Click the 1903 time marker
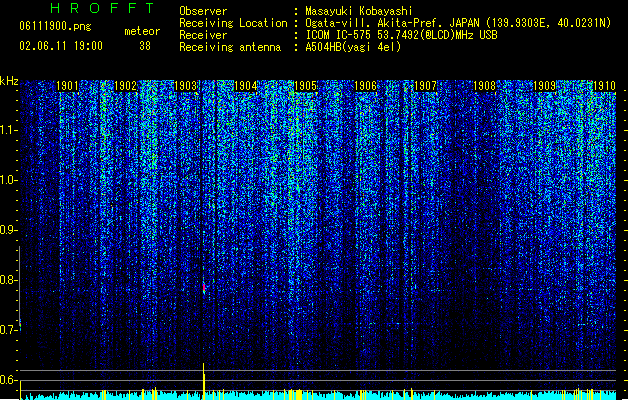Image resolution: width=629 pixels, height=400 pixels. click(186, 86)
